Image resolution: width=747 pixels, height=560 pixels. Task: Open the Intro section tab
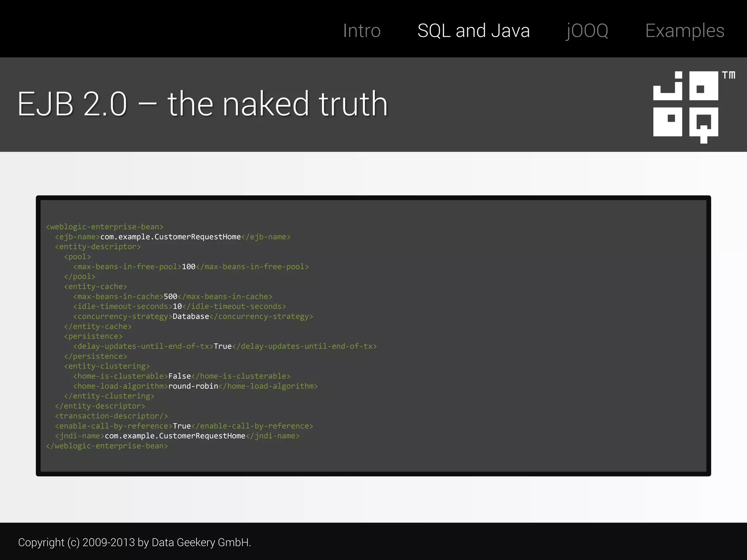click(362, 31)
